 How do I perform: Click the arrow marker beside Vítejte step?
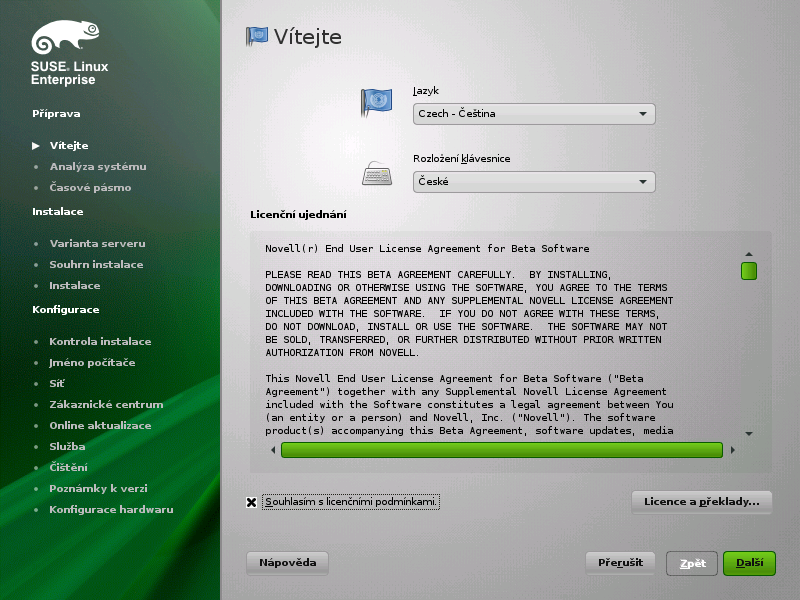(36, 146)
